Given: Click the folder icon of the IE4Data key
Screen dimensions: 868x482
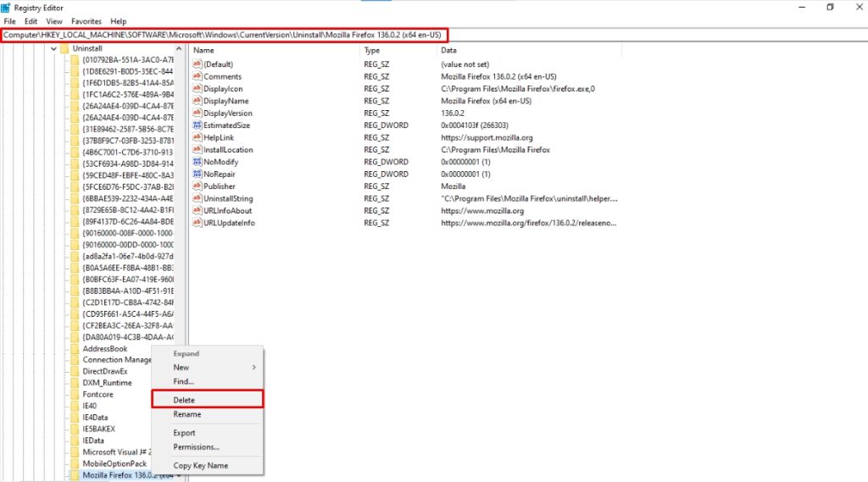Looking at the screenshot, I should pyautogui.click(x=75, y=418).
